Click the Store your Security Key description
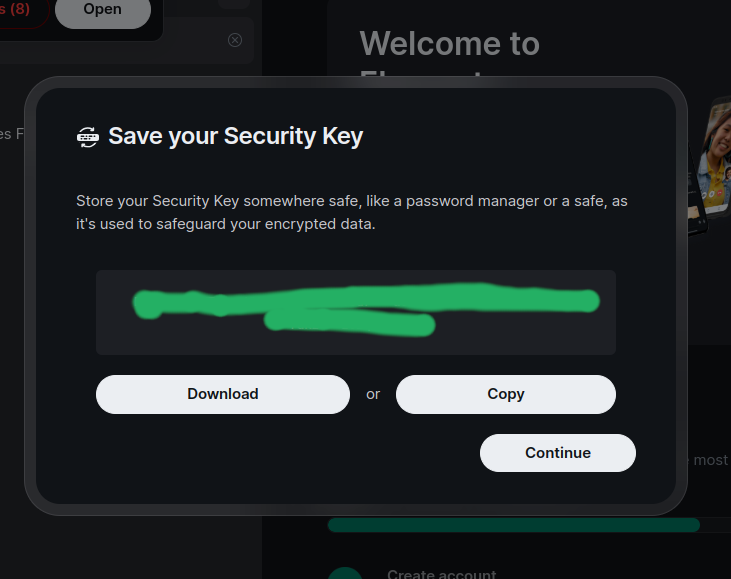Image resolution: width=731 pixels, height=579 pixels. point(352,212)
